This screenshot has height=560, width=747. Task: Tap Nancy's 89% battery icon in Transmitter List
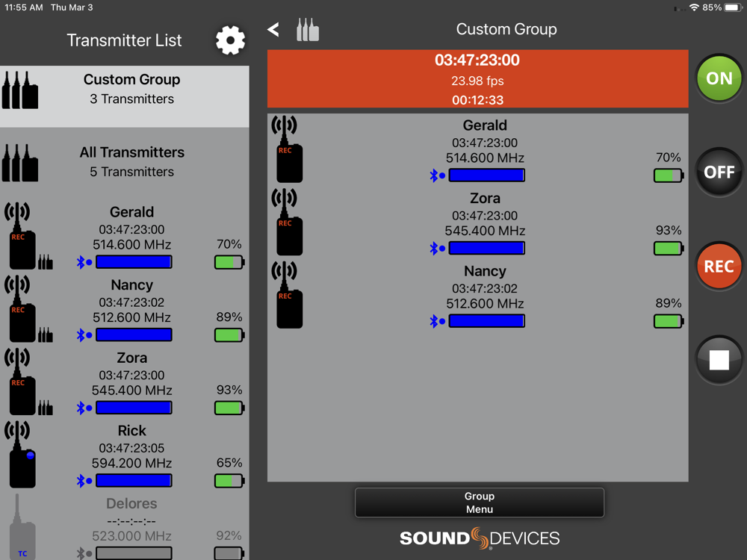(229, 335)
